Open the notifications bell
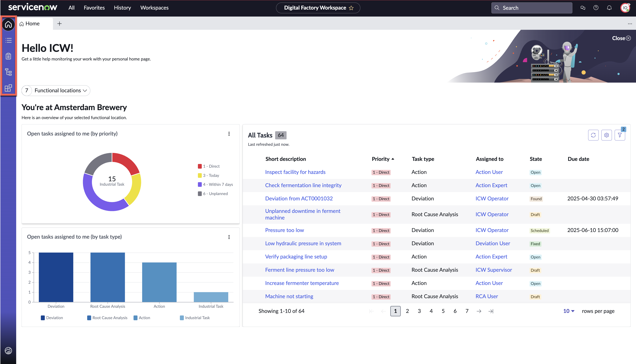This screenshot has width=636, height=364. tap(609, 8)
